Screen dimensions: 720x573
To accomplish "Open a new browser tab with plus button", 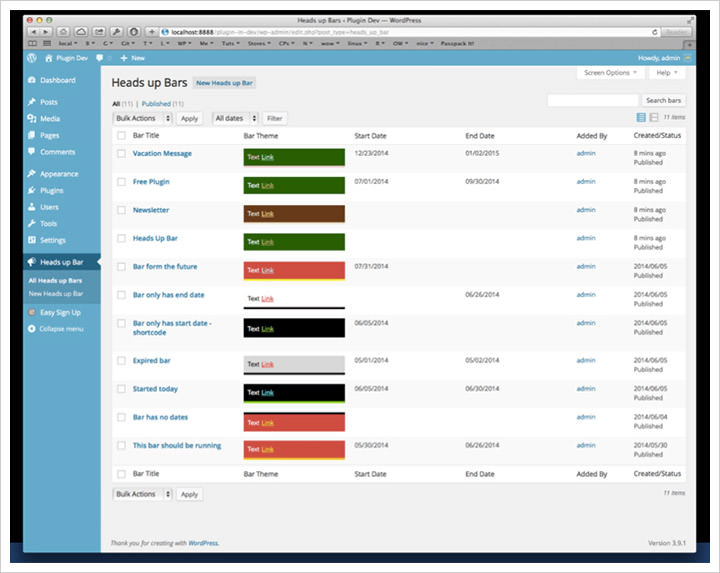I will tap(689, 44).
